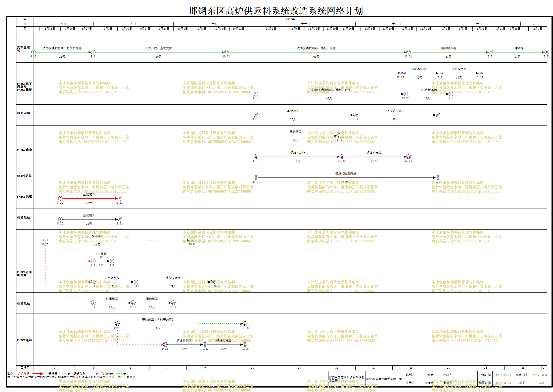Select node 27 dated 11.25
The image size is (553, 392).
tap(339, 136)
